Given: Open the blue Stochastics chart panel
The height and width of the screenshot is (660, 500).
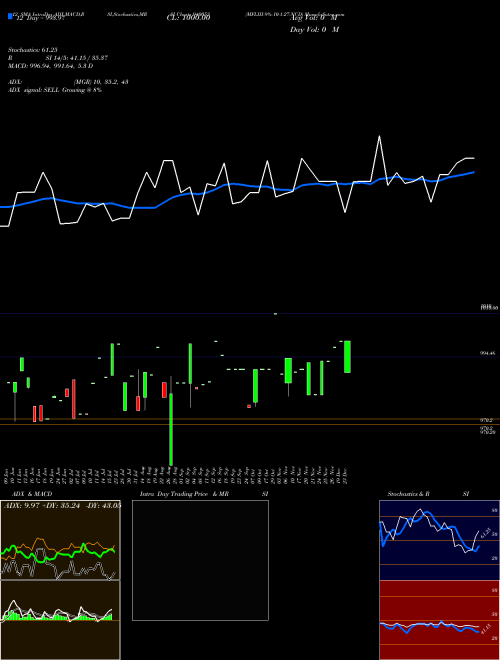Looking at the screenshot, I should pos(439,540).
